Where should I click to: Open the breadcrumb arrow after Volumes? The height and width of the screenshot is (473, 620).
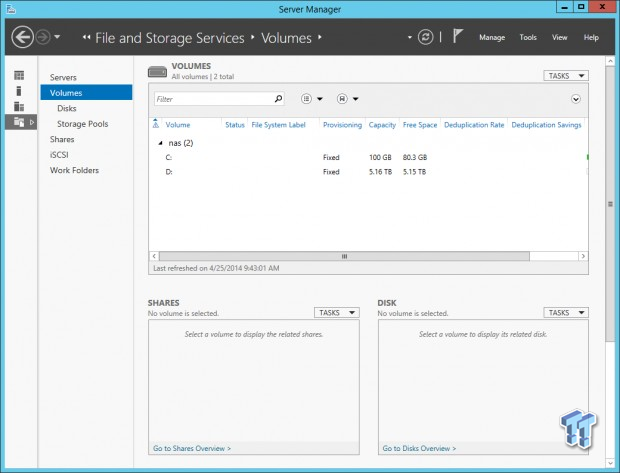pos(320,37)
